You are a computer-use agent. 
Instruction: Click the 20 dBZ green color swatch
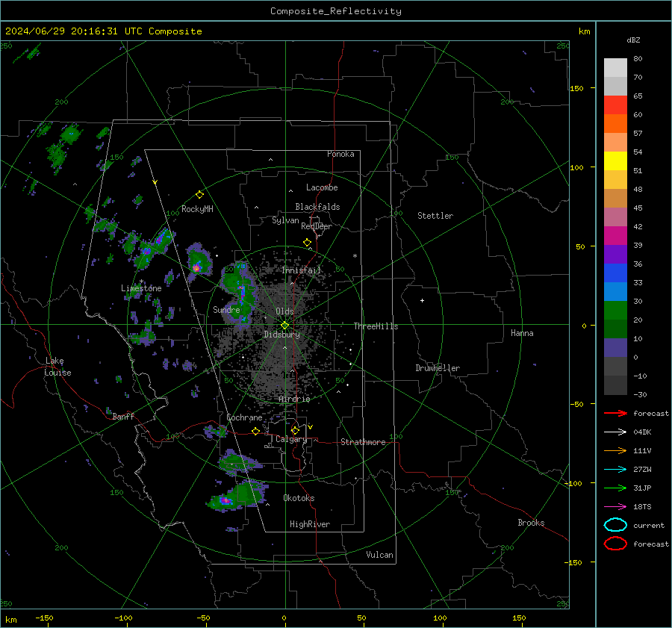click(x=615, y=310)
